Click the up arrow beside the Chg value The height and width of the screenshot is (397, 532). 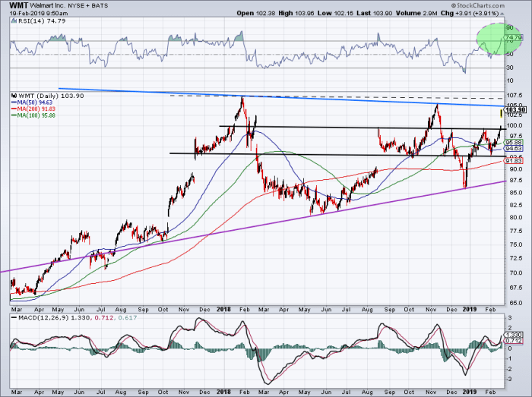point(502,14)
